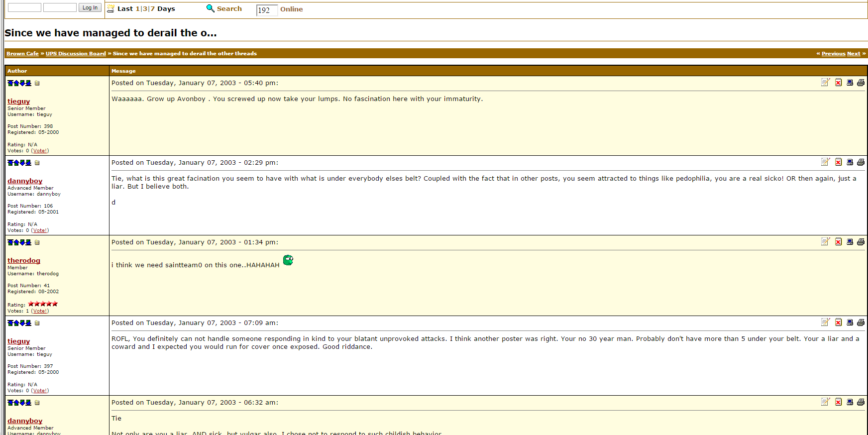Delete tieguy's 05:40 pm post

[x=839, y=83]
